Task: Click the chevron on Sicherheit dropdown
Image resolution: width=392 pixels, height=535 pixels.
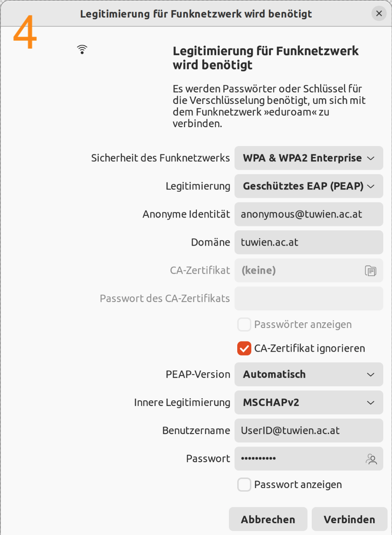Action: coord(371,158)
